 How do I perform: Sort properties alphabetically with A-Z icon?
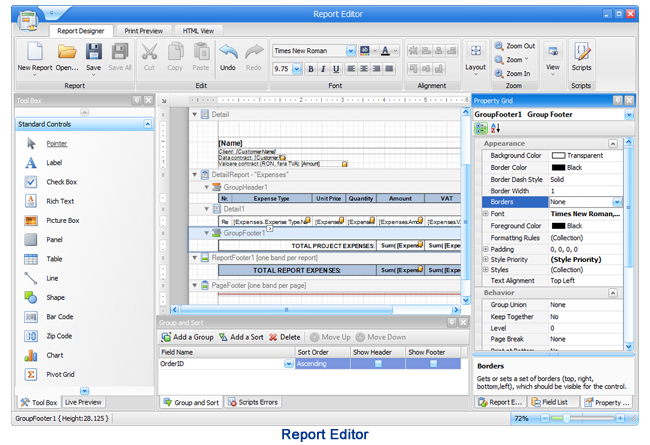[495, 129]
